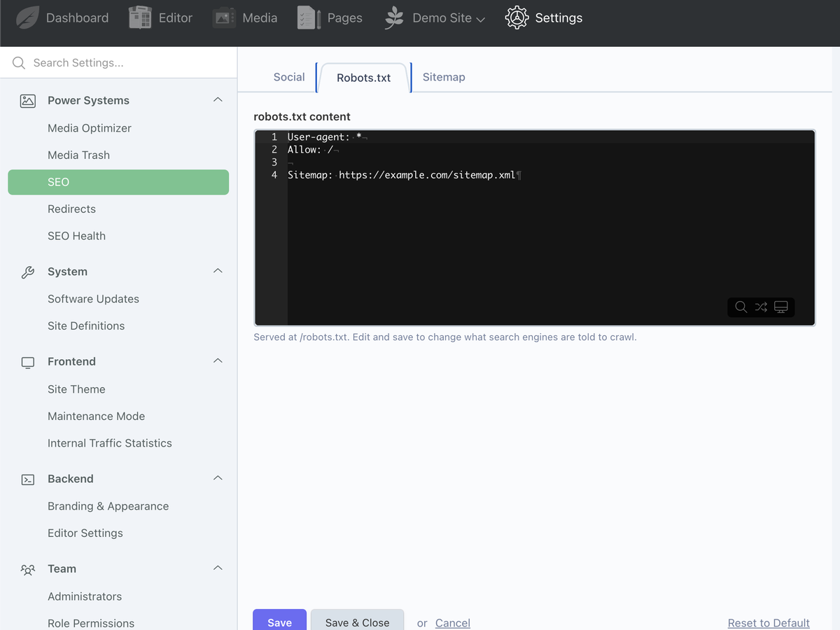Open Media Trash settings

pyautogui.click(x=78, y=155)
